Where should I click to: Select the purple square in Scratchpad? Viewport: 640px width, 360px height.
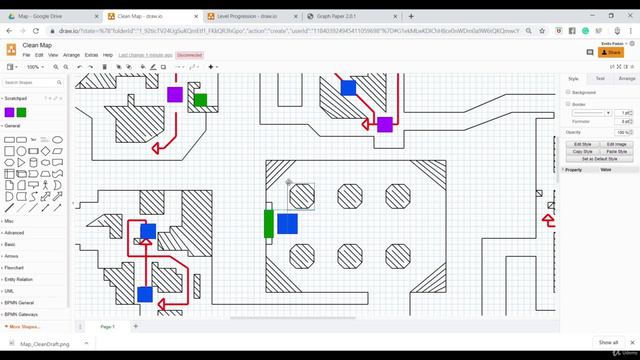tap(9, 112)
